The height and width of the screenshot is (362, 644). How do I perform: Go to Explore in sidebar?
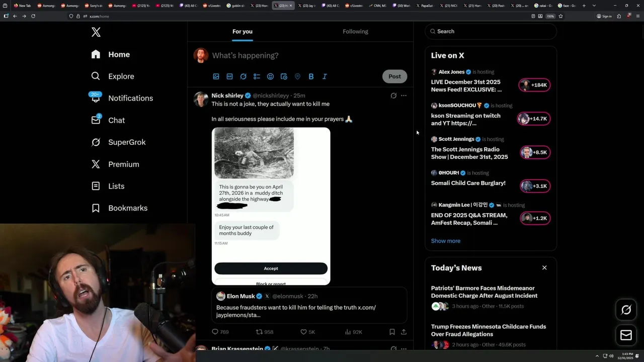click(x=112, y=76)
